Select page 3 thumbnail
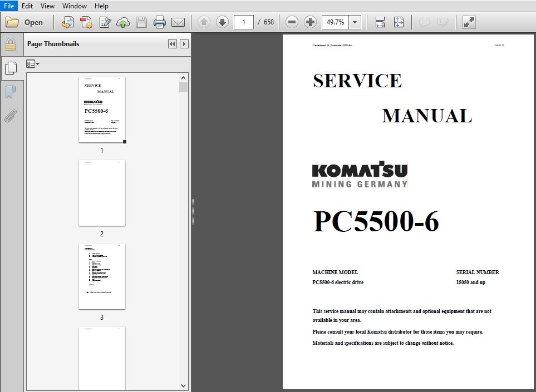 pyautogui.click(x=102, y=276)
